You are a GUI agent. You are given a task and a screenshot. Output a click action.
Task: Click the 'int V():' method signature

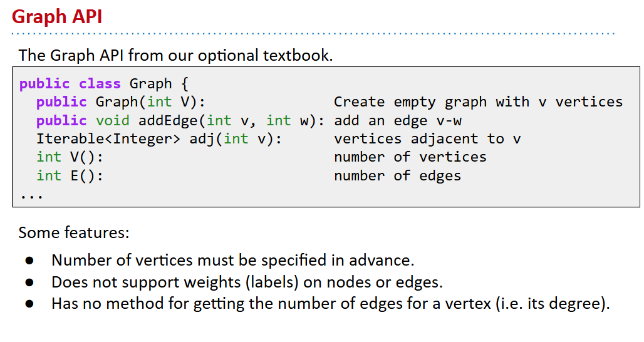70,157
